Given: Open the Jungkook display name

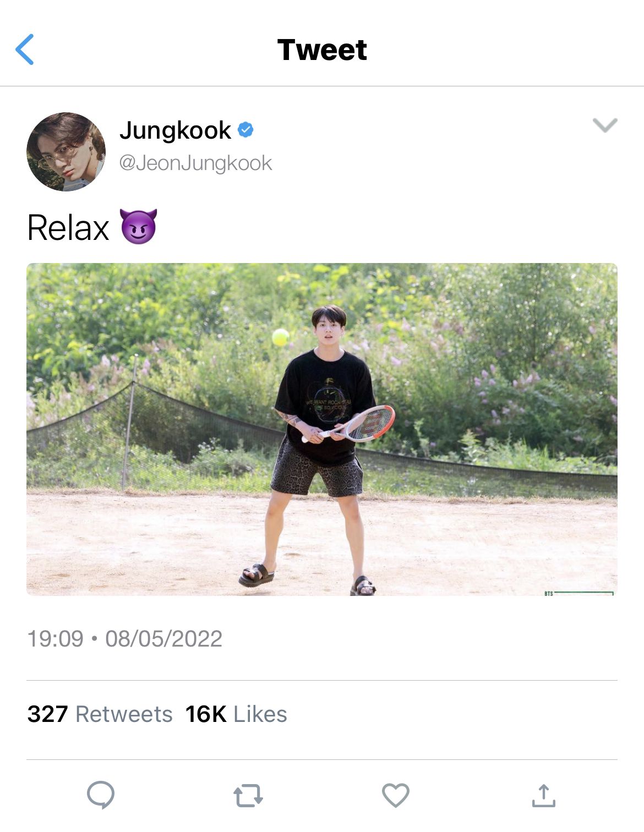Looking at the screenshot, I should click(175, 130).
